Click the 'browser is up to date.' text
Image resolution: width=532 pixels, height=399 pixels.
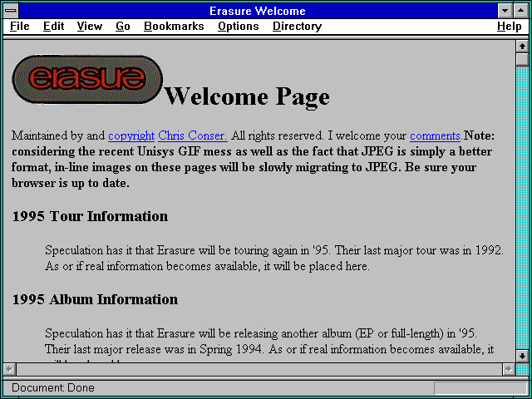(71, 183)
